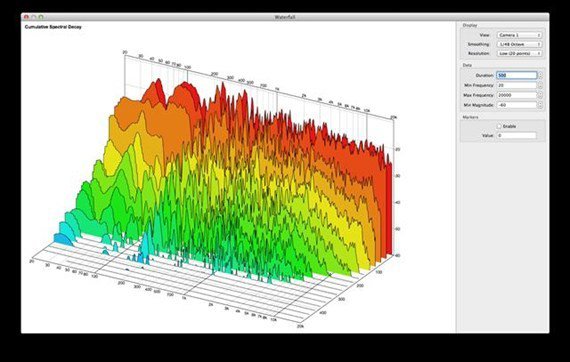The image size is (570, 362).
Task: Minimize the Waterfall window
Action: coord(33,17)
